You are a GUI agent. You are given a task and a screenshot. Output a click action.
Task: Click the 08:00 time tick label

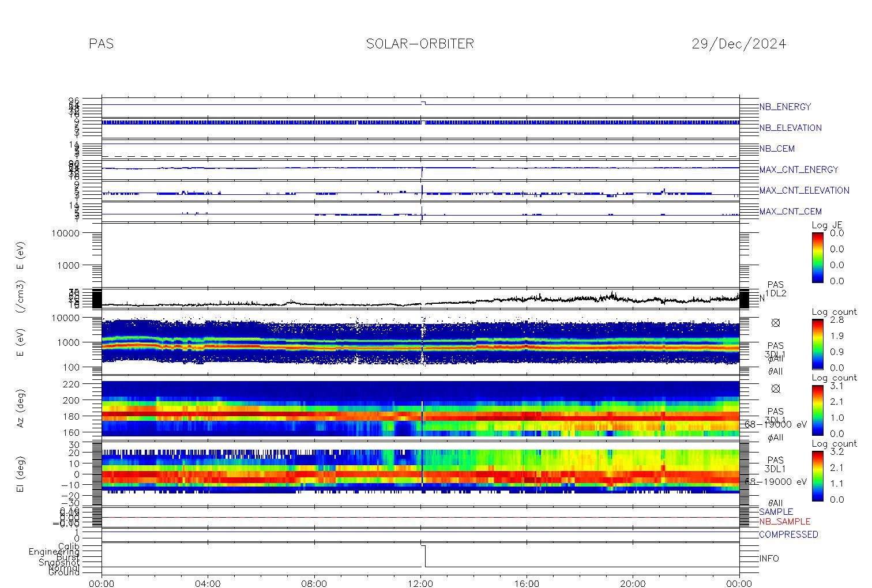(x=314, y=583)
